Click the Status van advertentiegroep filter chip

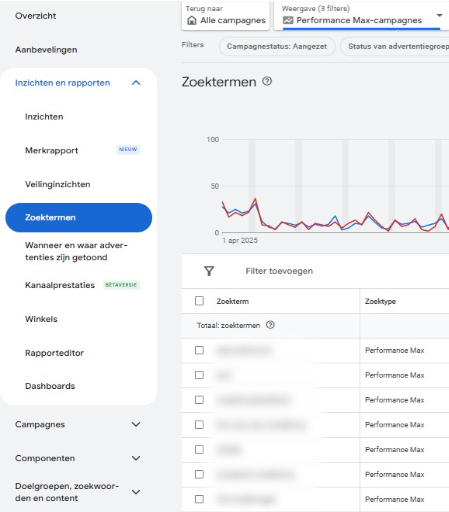395,46
